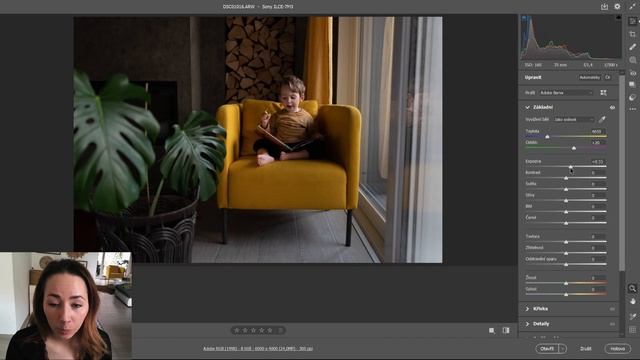This screenshot has height=360, width=640.
Task: Collapse the Základní section
Action: pyautogui.click(x=527, y=107)
